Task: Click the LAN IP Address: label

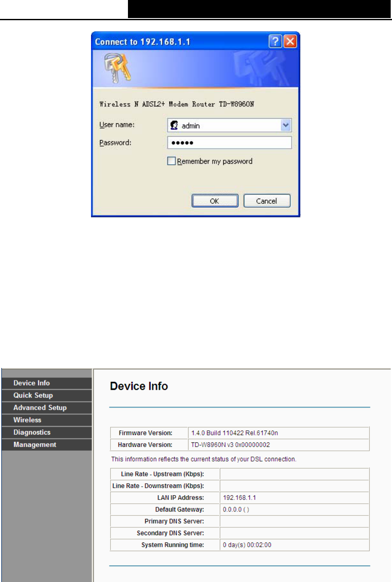Action: (181, 498)
